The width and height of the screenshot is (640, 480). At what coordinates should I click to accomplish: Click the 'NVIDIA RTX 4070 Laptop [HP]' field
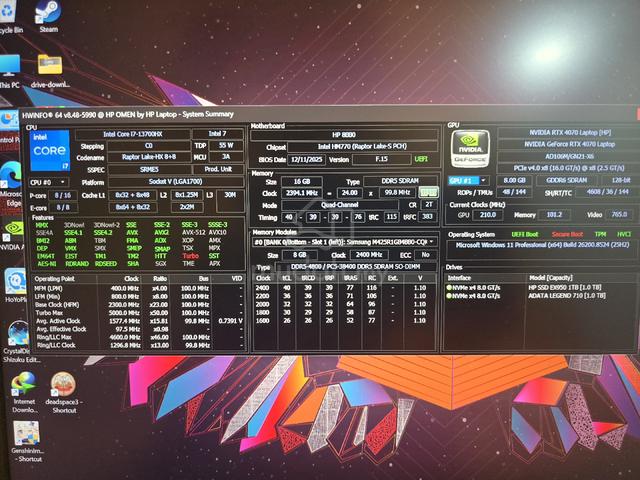tap(570, 133)
